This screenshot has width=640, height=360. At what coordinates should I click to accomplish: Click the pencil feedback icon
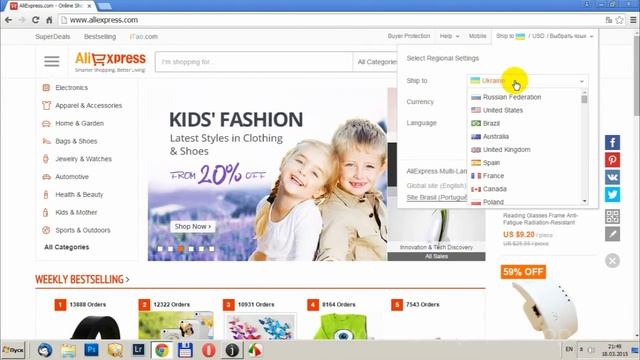tap(612, 234)
